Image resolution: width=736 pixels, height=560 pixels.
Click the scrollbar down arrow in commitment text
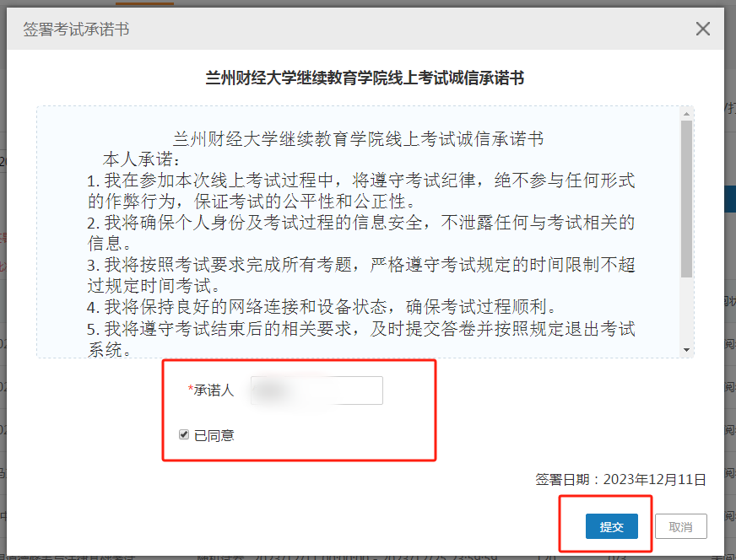tap(687, 350)
